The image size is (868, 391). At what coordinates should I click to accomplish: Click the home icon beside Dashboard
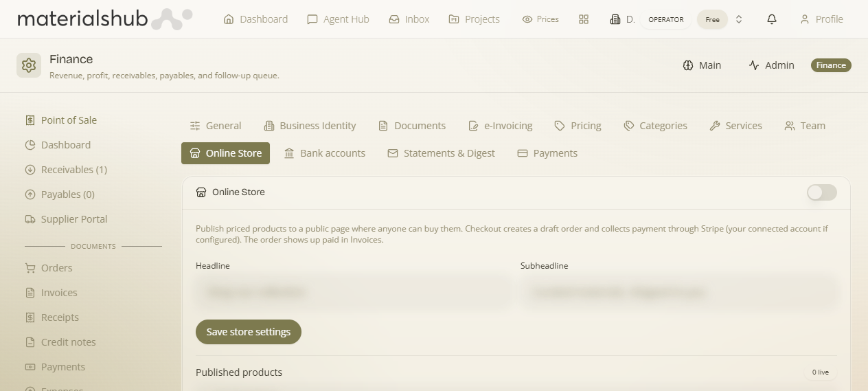(x=229, y=19)
